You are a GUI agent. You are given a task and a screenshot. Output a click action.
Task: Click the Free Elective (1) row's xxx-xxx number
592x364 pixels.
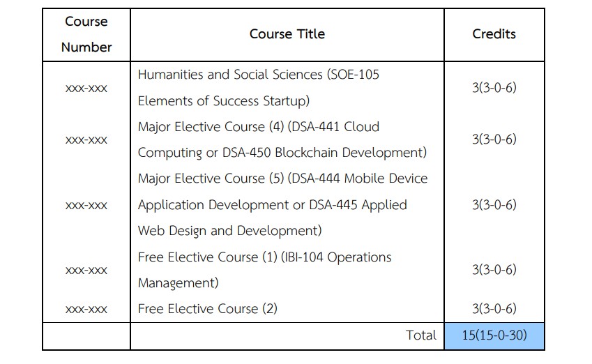[86, 270]
